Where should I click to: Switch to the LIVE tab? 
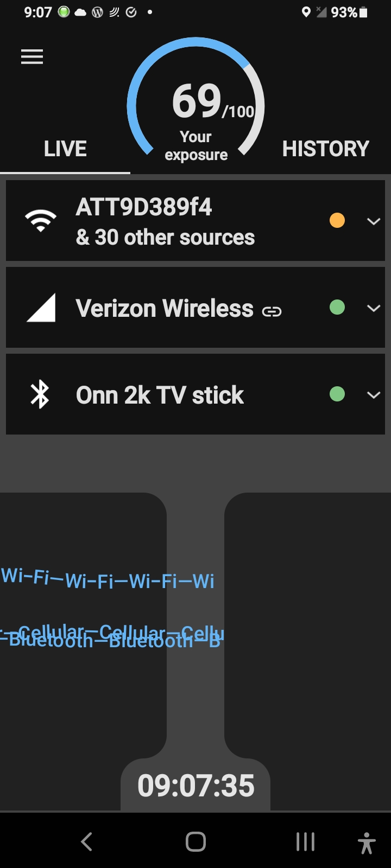[65, 149]
